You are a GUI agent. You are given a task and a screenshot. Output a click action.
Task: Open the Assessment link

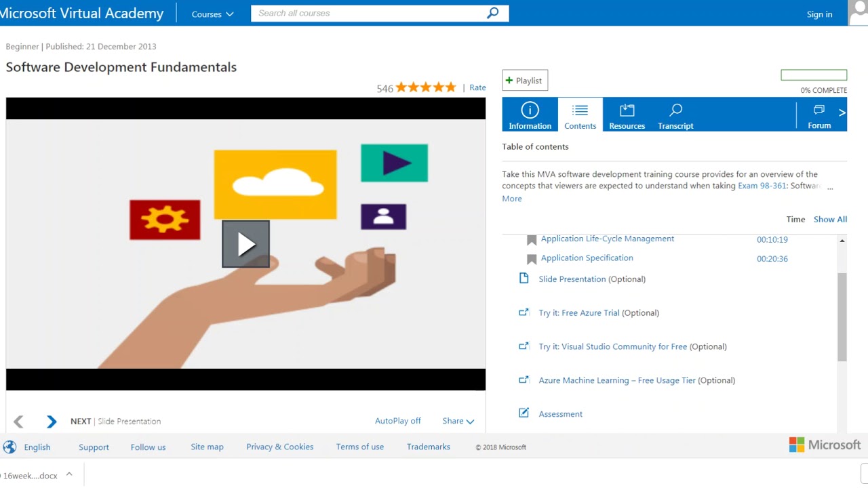click(x=561, y=414)
